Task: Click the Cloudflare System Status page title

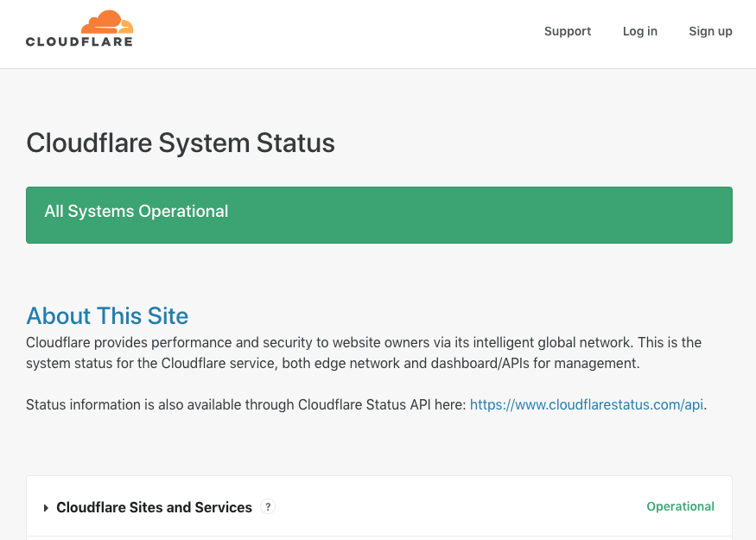Action: point(181,143)
